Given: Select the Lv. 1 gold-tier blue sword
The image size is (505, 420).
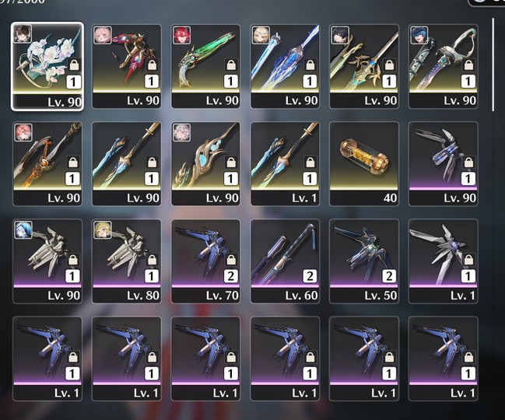Looking at the screenshot, I should point(285,164).
